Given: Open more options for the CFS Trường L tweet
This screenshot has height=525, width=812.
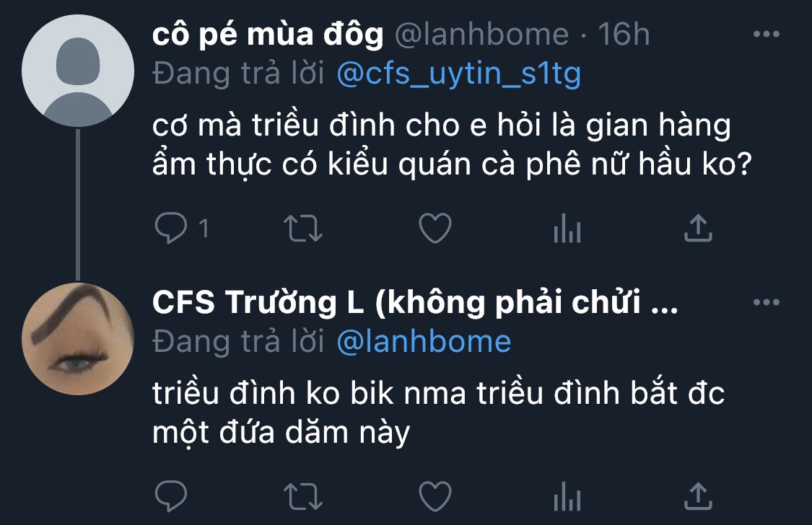Looking at the screenshot, I should point(767,302).
